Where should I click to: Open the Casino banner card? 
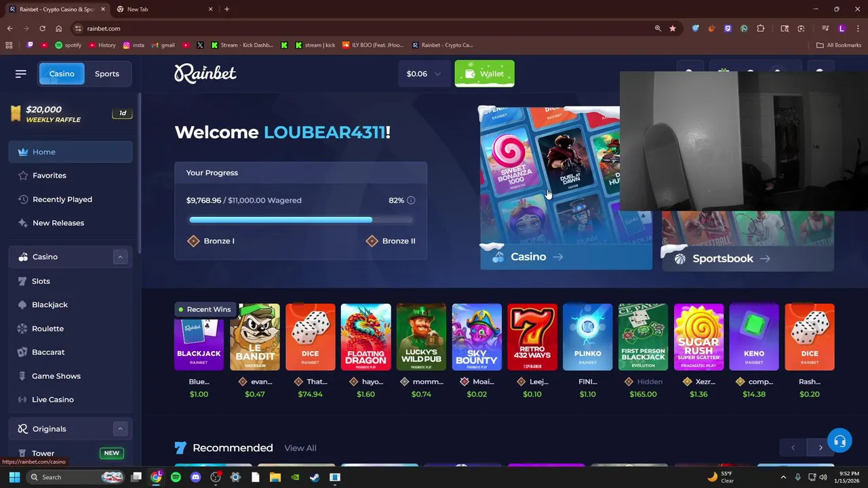(x=566, y=188)
